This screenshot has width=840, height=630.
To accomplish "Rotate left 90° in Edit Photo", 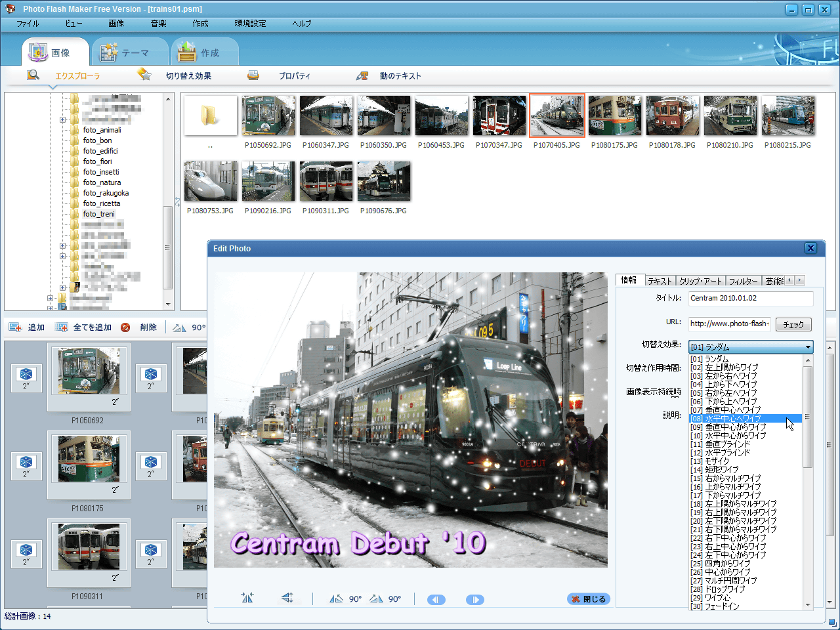I will coord(336,598).
